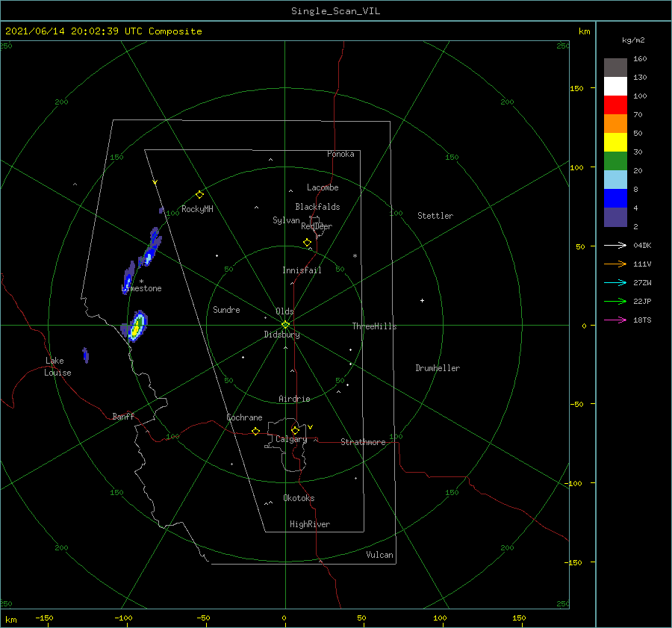Click the small storm cell near Lake Louise
Image resolution: width=672 pixels, height=628 pixels.
coord(86,355)
